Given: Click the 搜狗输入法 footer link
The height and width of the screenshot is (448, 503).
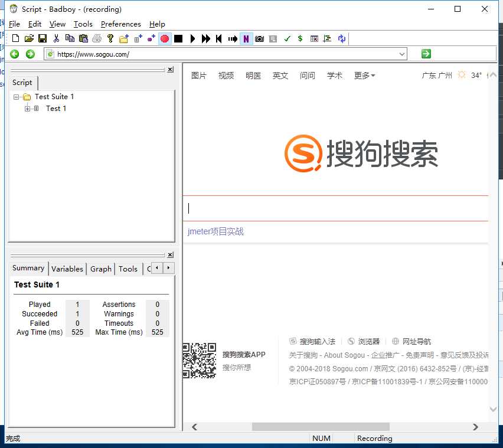Looking at the screenshot, I should tap(317, 342).
